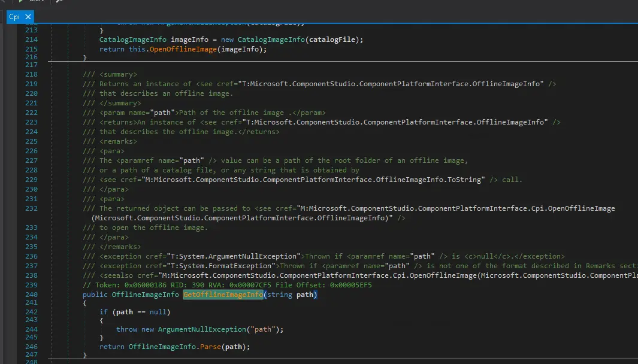This screenshot has height=364, width=638.
Task: Click 'that describes an offline image.' comment
Action: coord(166,93)
